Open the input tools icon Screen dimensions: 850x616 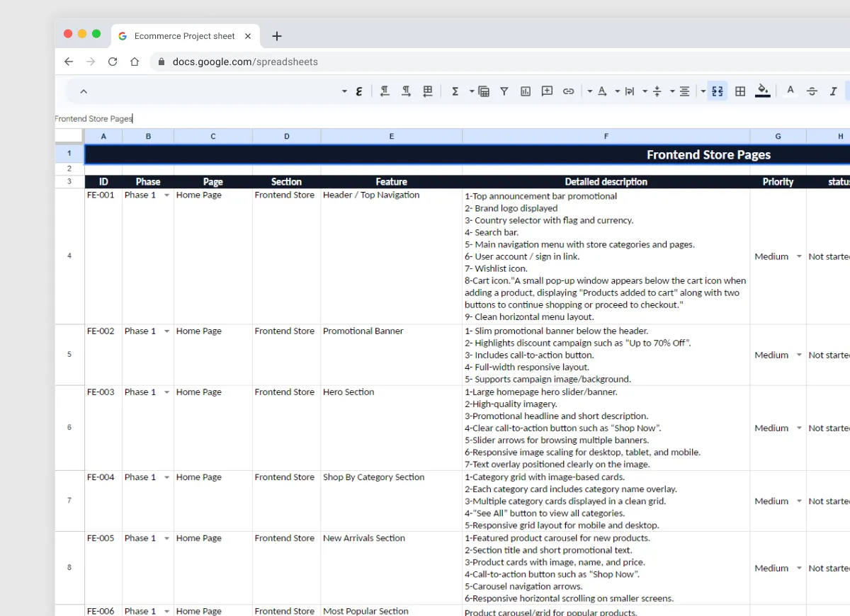click(x=359, y=91)
